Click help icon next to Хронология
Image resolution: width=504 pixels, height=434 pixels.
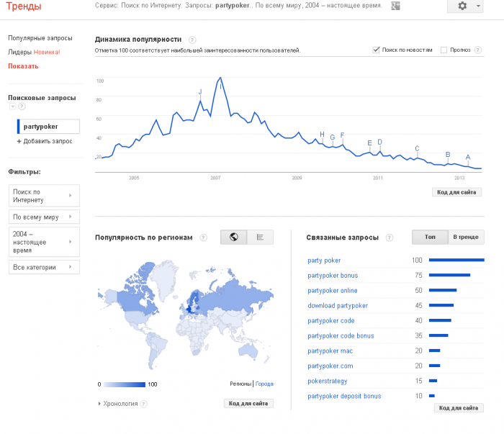click(145, 404)
